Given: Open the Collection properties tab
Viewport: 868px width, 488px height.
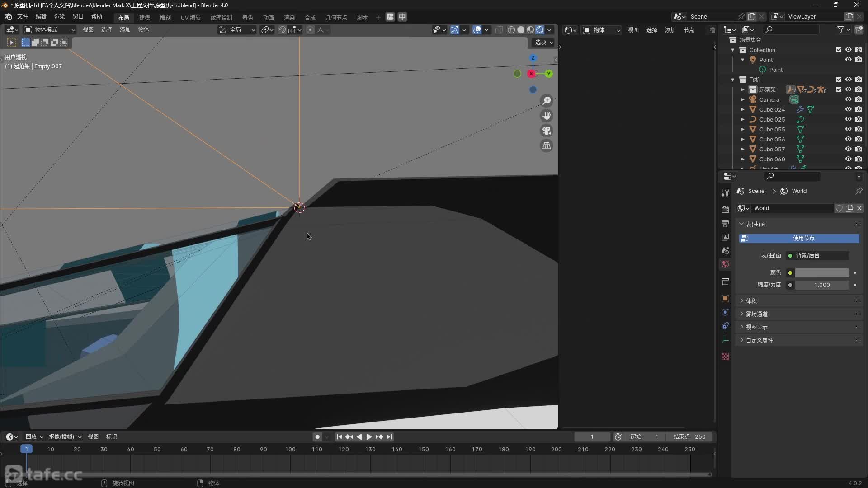Looking at the screenshot, I should 725,282.
